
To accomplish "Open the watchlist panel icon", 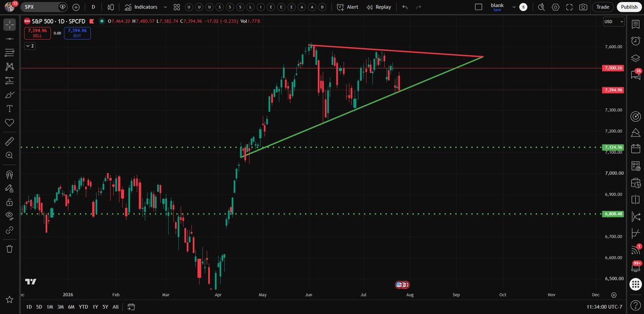I will 636,25.
